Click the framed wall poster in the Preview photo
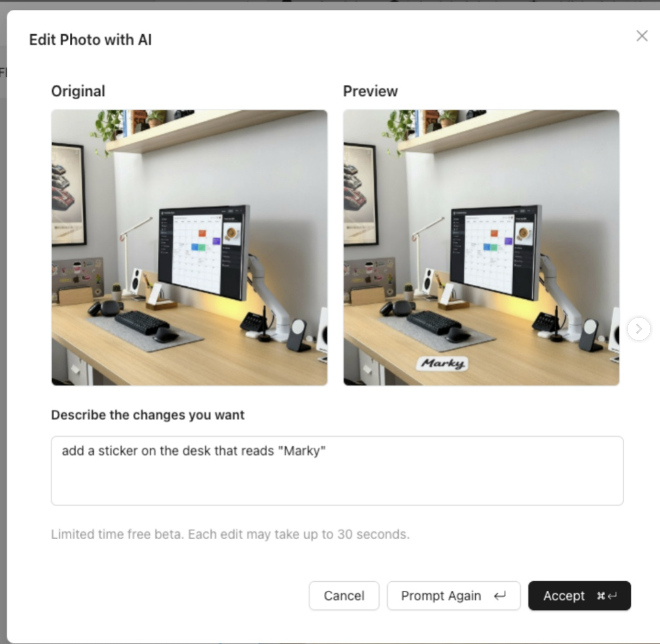The image size is (660, 644). [360, 194]
